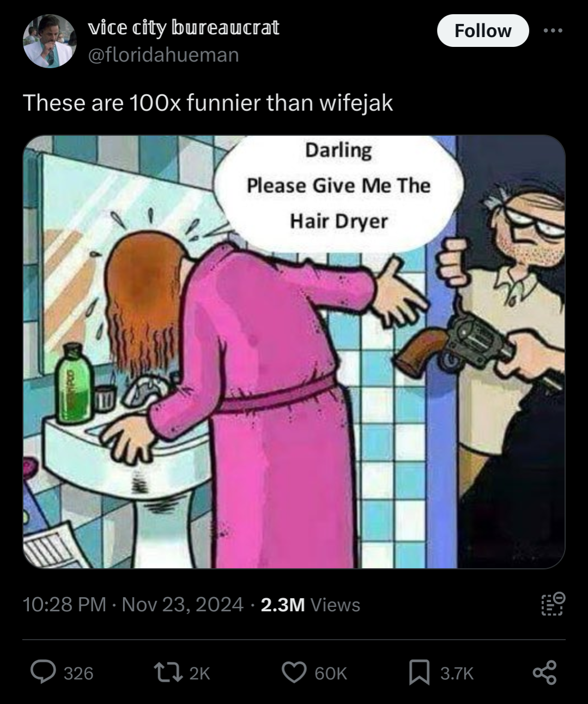588x704 pixels.
Task: Open the hair dryer cartoon image
Action: pyautogui.click(x=294, y=352)
